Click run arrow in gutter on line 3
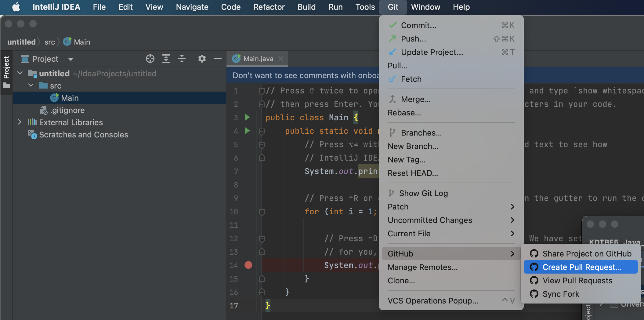Viewport: 644px width, 320px height. click(247, 117)
